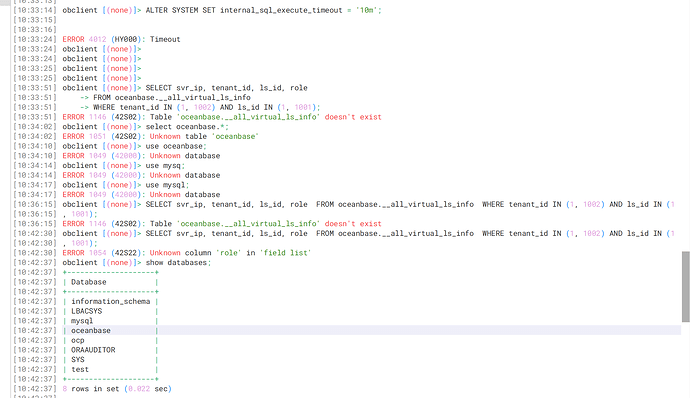Select the 'ERROR 4012 (HY000): Timeout' line

coord(121,39)
